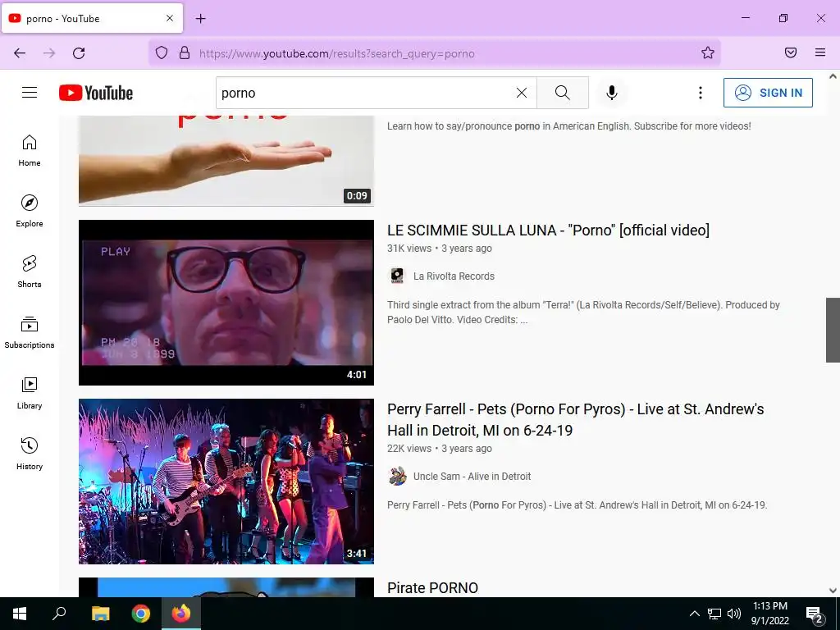Open the taskbar network icon
Viewport: 840px width, 630px height.
[714, 614]
